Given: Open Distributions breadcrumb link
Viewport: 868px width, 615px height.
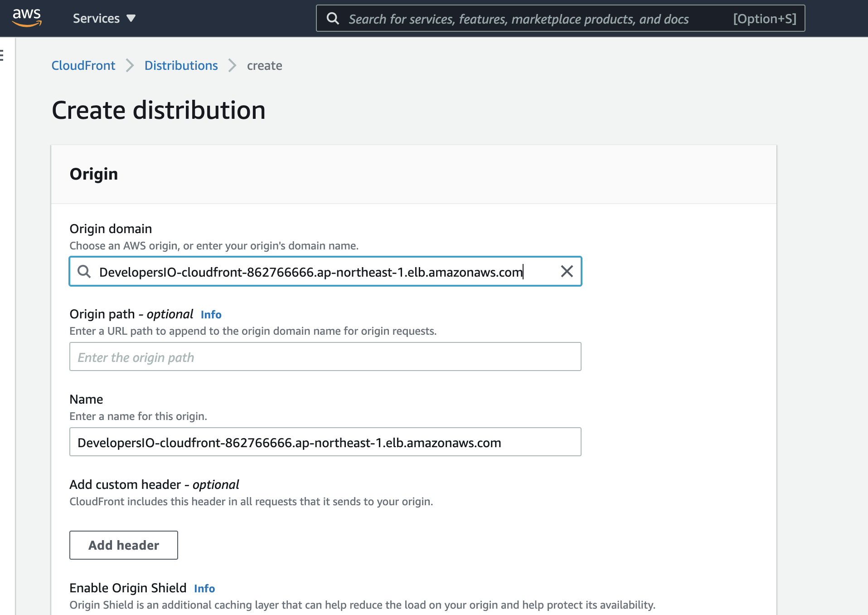Looking at the screenshot, I should coord(181,66).
